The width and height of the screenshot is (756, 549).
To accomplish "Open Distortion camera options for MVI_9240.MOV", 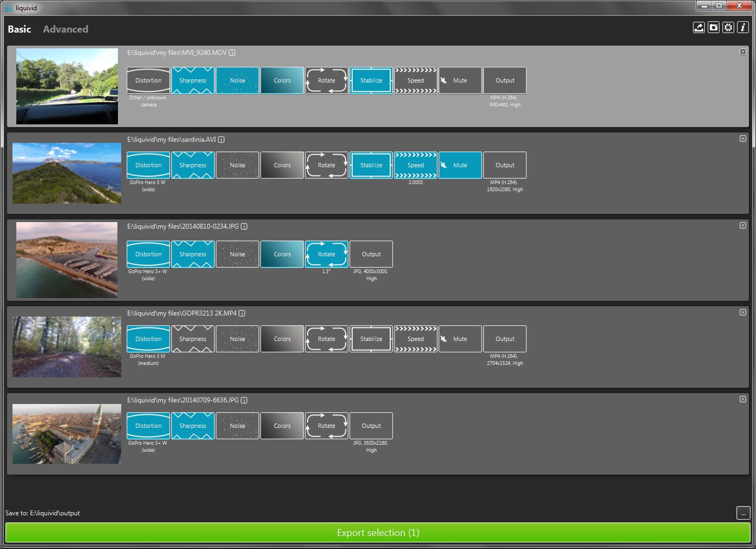I will 148,80.
